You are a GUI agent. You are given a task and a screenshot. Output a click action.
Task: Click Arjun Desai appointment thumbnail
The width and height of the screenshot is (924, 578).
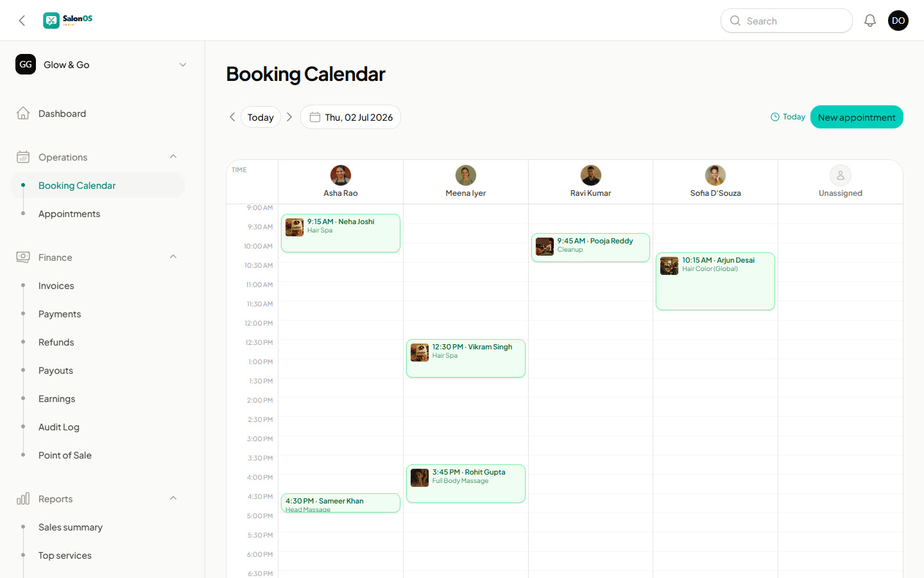(669, 266)
